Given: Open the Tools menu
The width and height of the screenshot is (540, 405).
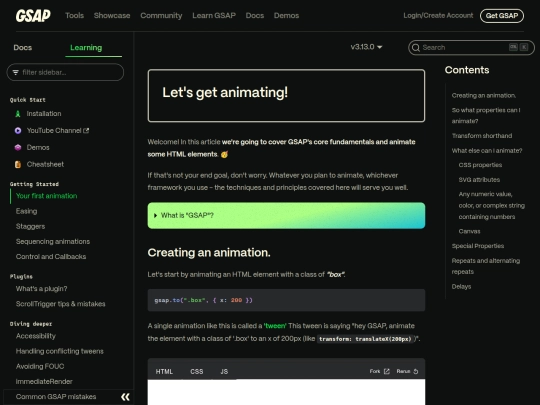Looking at the screenshot, I should point(74,15).
